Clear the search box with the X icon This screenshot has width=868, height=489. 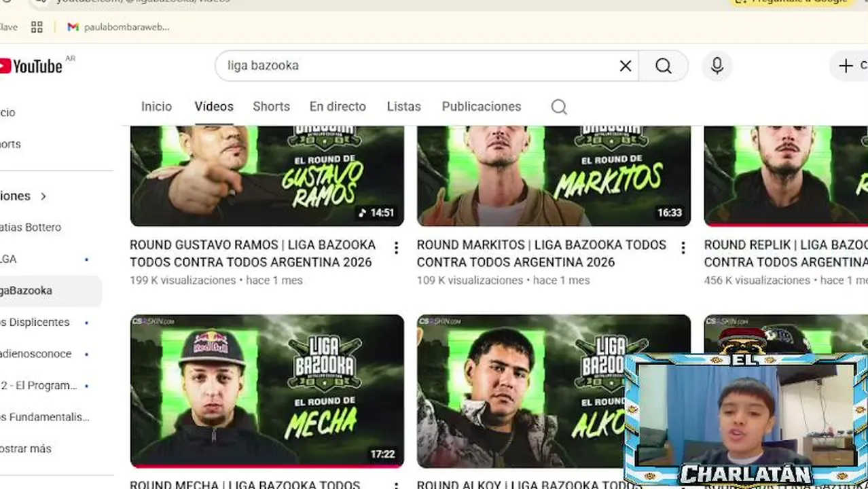(x=626, y=66)
